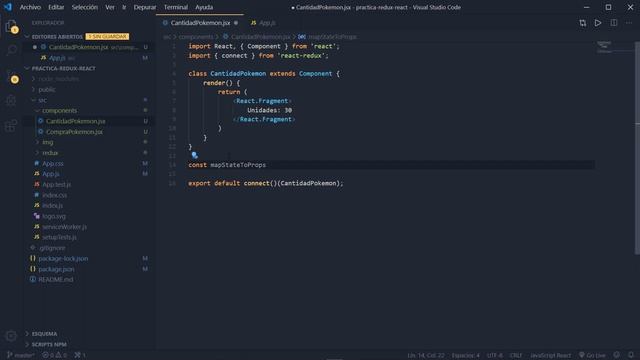Open errors and warnings count in status bar
The image size is (640, 360).
[54, 356]
